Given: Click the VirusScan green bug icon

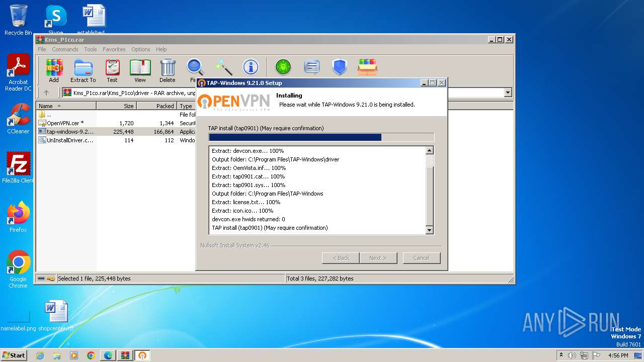Looking at the screenshot, I should pos(283,67).
